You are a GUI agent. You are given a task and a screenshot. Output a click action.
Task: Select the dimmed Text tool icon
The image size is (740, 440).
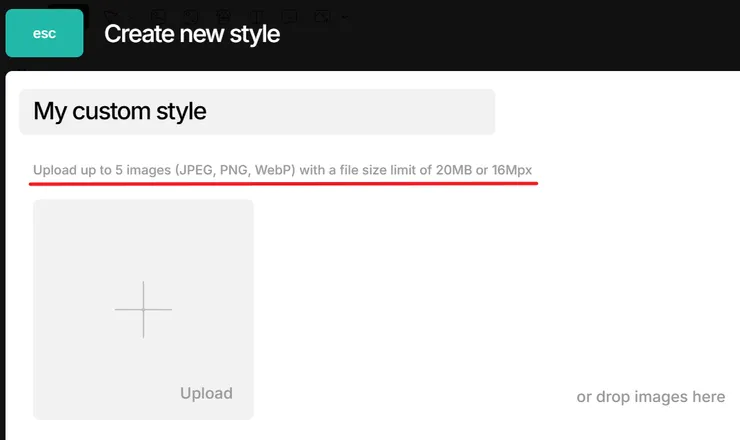pos(258,16)
